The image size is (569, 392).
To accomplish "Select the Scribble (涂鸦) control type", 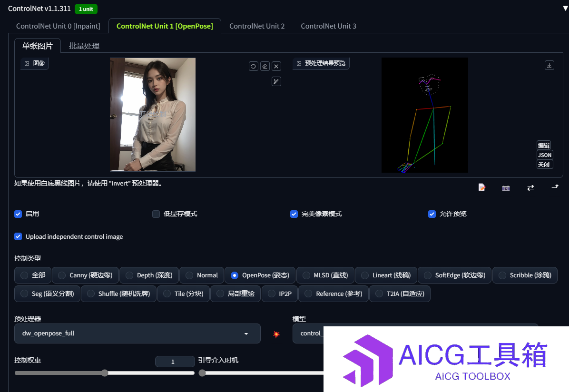I will 525,275.
